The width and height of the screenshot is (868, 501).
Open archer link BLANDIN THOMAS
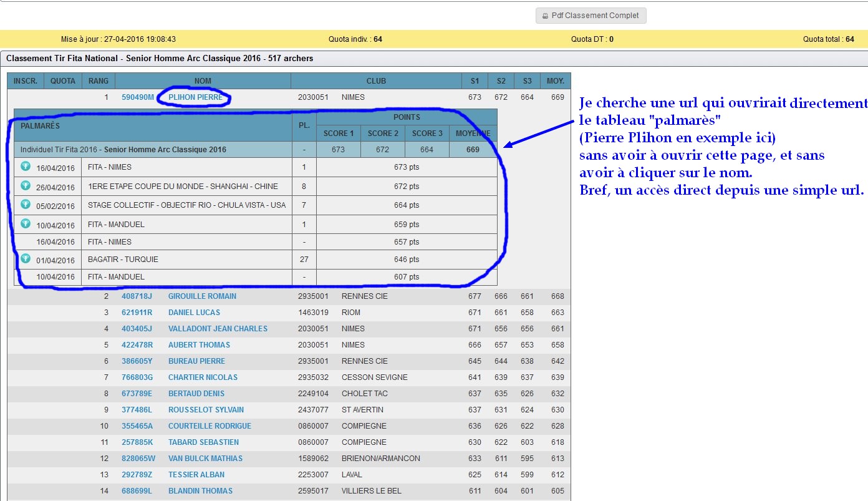pos(200,491)
